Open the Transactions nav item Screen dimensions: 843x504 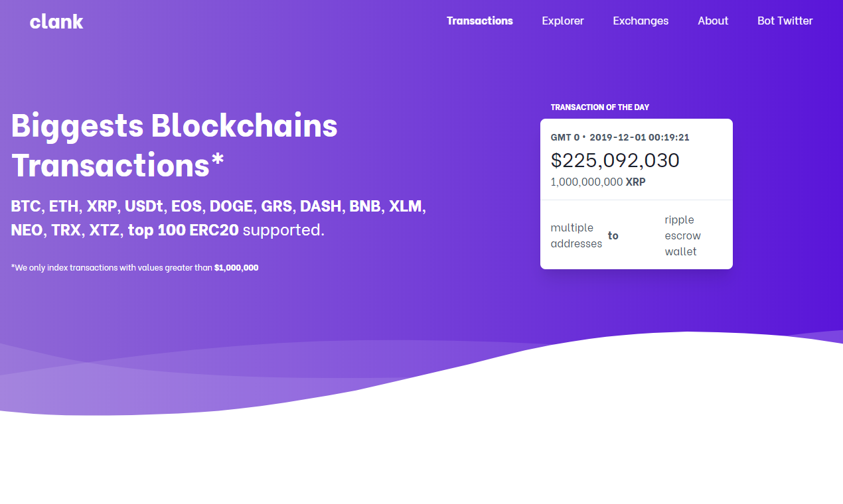click(x=479, y=21)
